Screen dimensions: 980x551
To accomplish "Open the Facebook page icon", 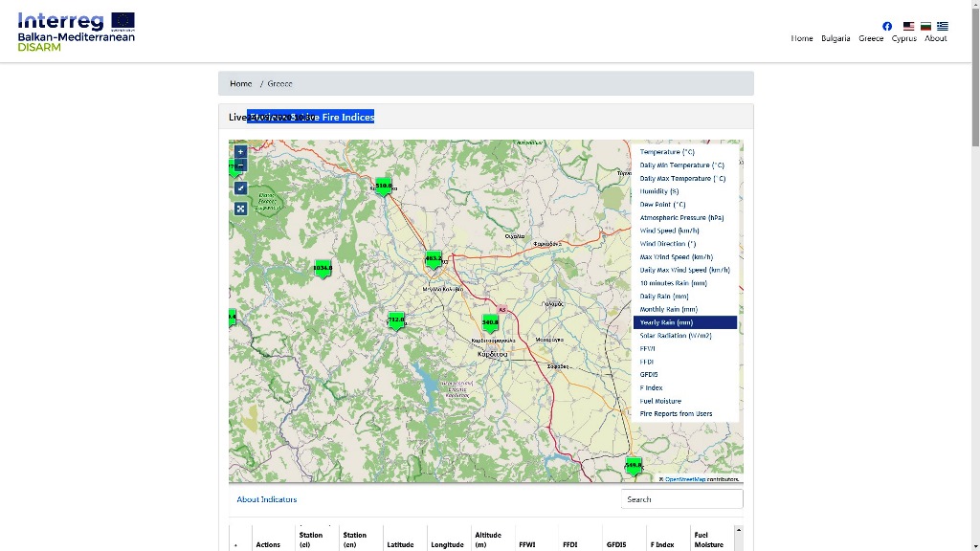I will [x=887, y=26].
